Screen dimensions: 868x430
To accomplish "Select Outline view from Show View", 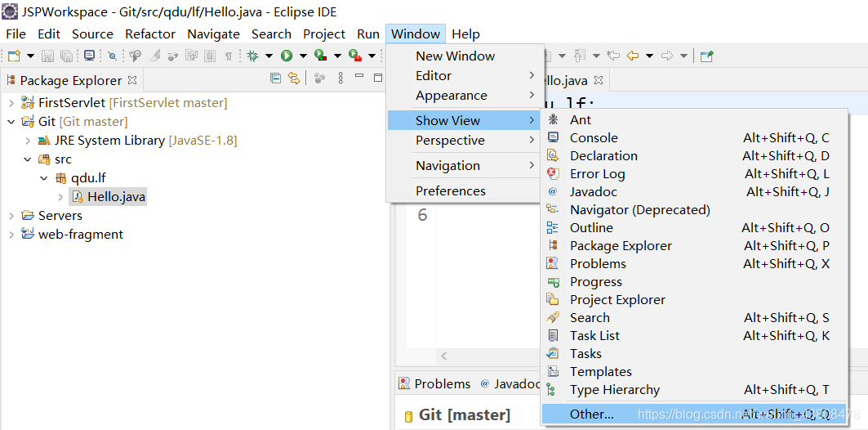I will (694, 228).
